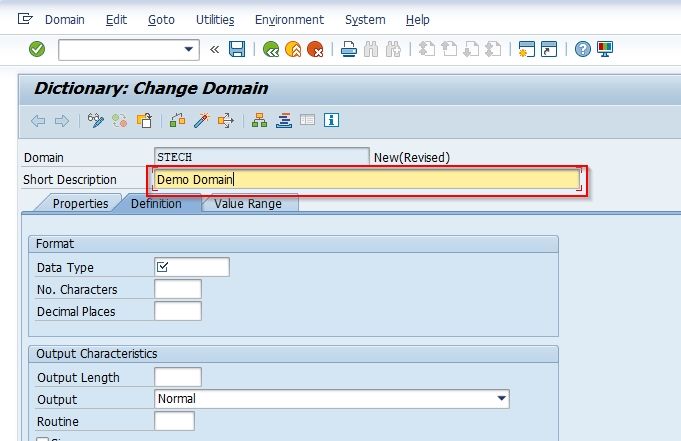Click the blue Information icon
The image size is (681, 441).
click(331, 120)
